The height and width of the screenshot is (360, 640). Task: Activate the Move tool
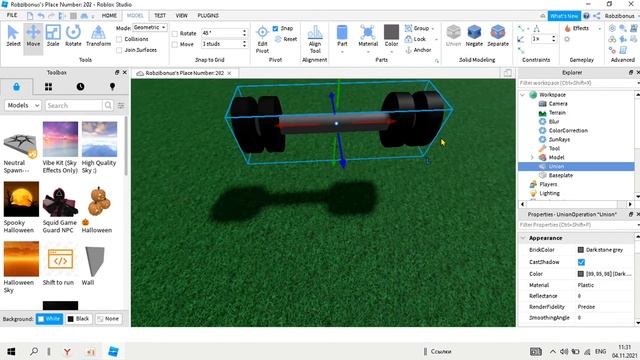33,36
